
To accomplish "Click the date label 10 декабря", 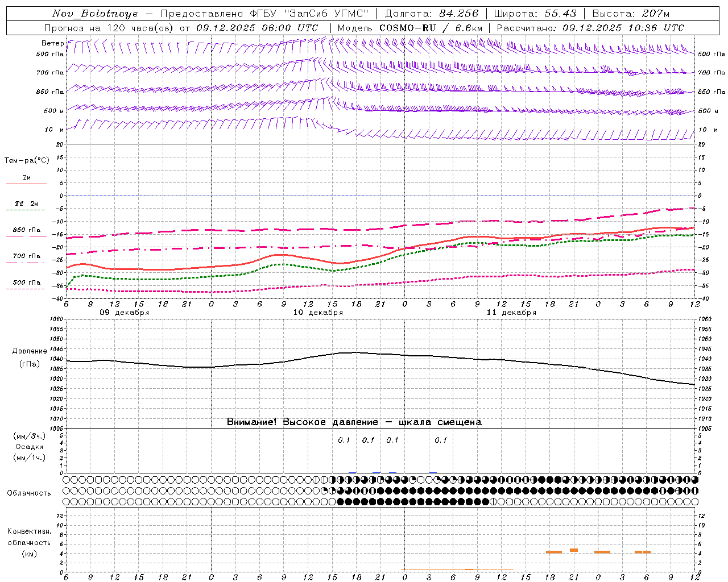I will (x=318, y=313).
